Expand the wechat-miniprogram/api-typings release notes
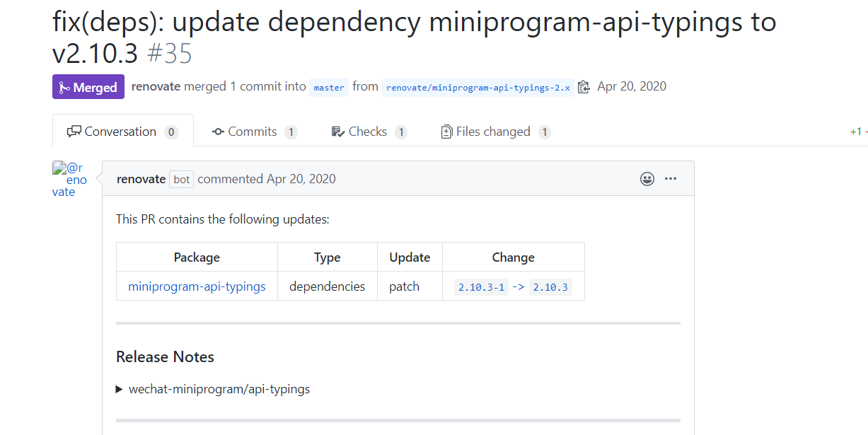The height and width of the screenshot is (435, 868). [x=120, y=388]
